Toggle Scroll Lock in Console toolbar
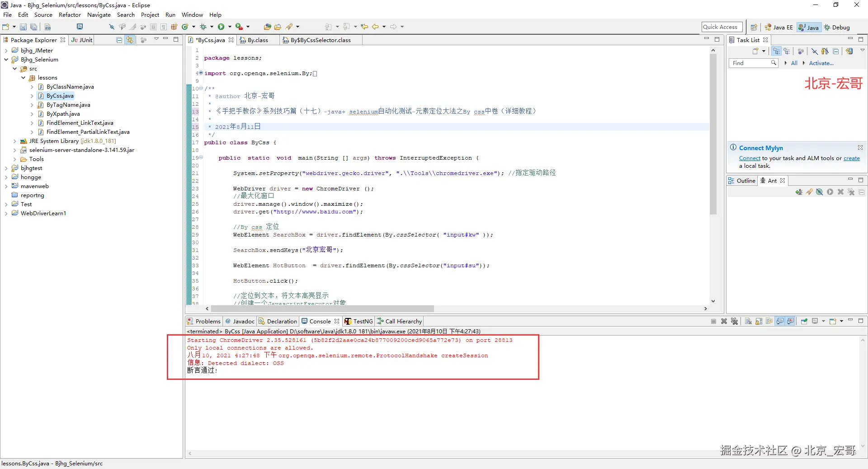868x469 pixels. 759,321
